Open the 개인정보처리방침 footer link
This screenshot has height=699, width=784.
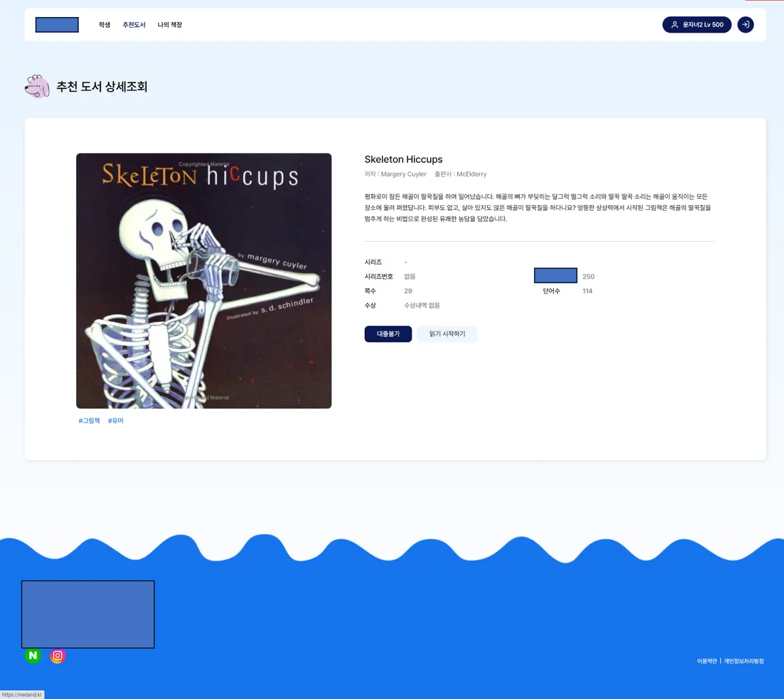(x=743, y=661)
